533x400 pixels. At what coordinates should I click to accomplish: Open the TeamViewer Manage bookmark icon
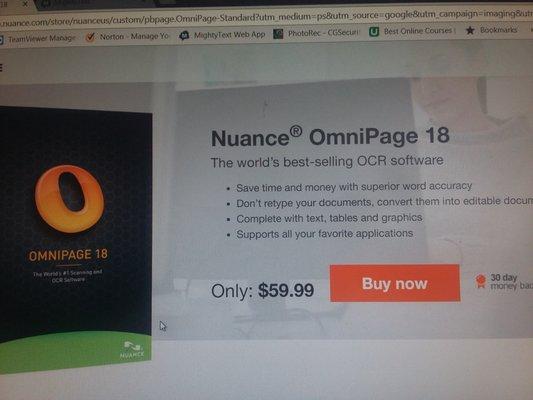(x=1, y=39)
